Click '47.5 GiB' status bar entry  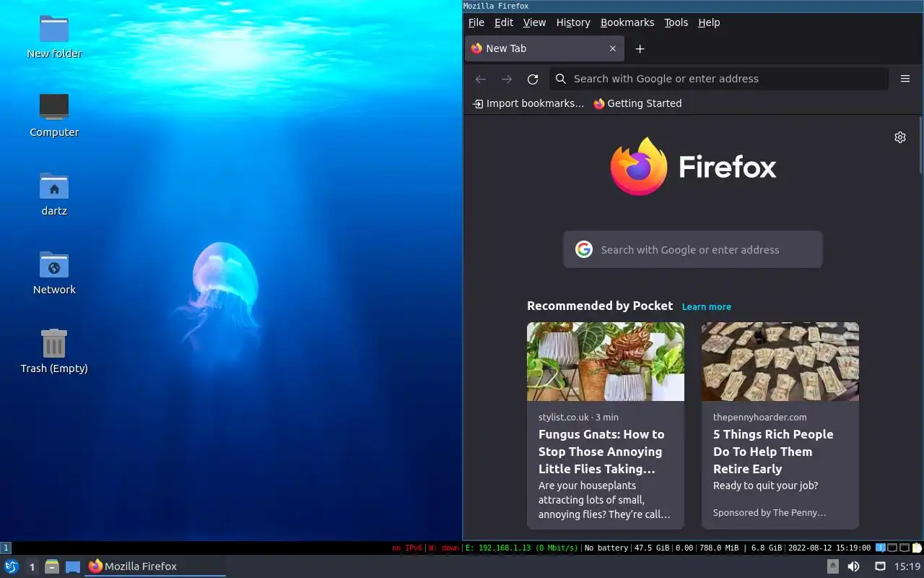click(x=652, y=548)
